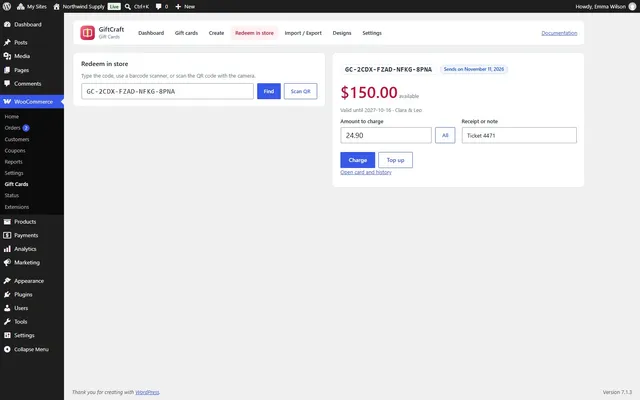Image resolution: width=640 pixels, height=400 pixels.
Task: Click the GiftCraft logo icon
Action: tap(87, 33)
